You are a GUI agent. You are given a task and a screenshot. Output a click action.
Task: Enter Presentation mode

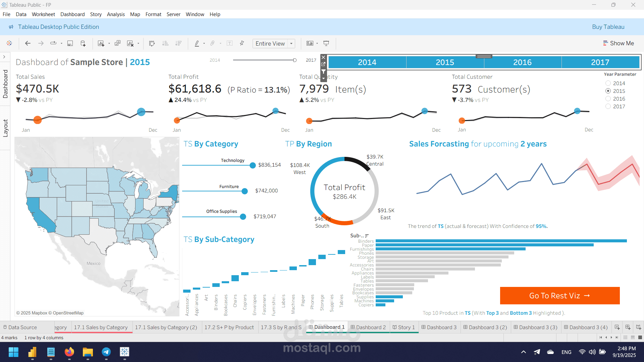(326, 43)
